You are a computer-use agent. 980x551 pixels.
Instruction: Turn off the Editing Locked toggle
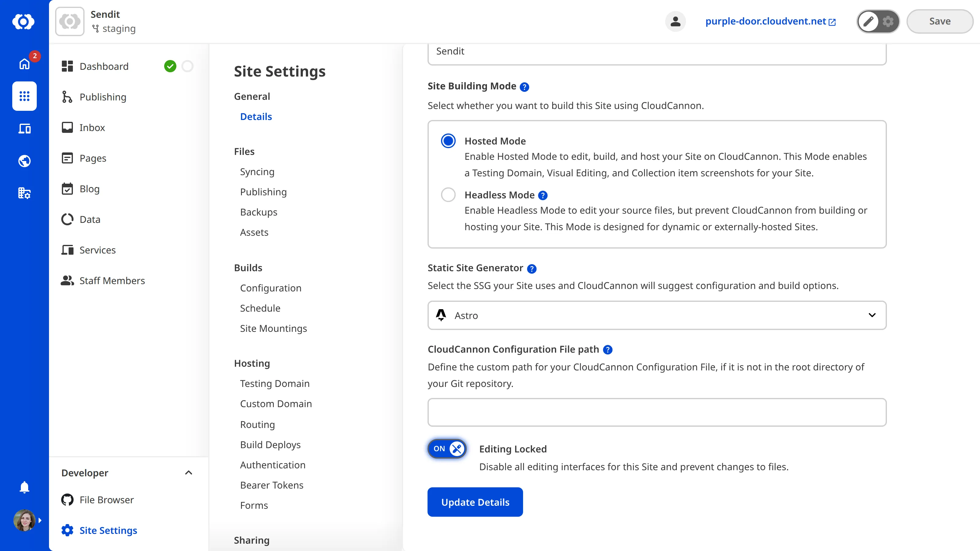tap(447, 449)
